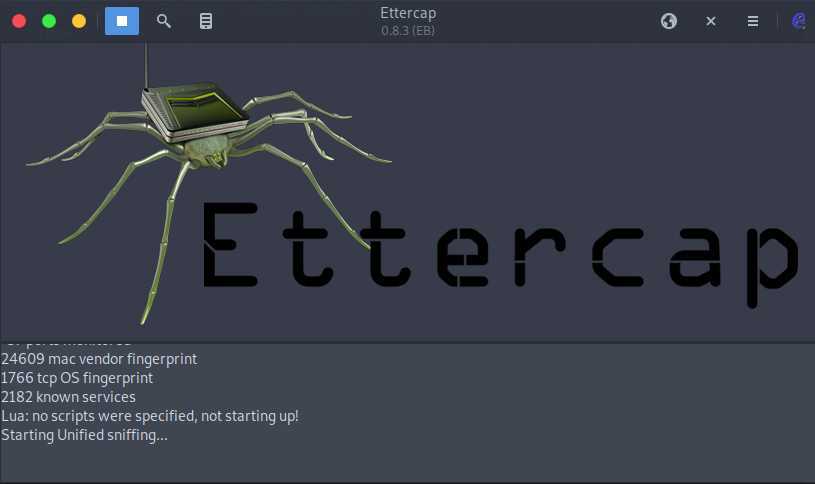
Task: Click the '0.8.3 (EB)' version subtitle
Action: (408, 31)
